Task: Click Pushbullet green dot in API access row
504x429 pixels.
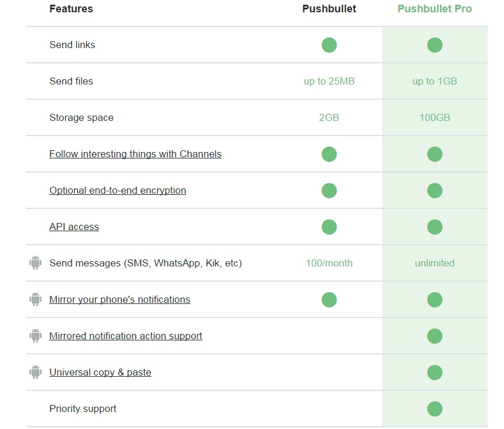Action: coord(329,227)
